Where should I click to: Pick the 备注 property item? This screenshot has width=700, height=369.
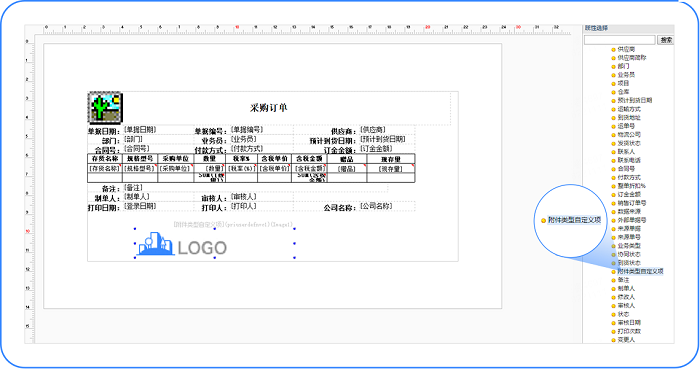[x=623, y=280]
